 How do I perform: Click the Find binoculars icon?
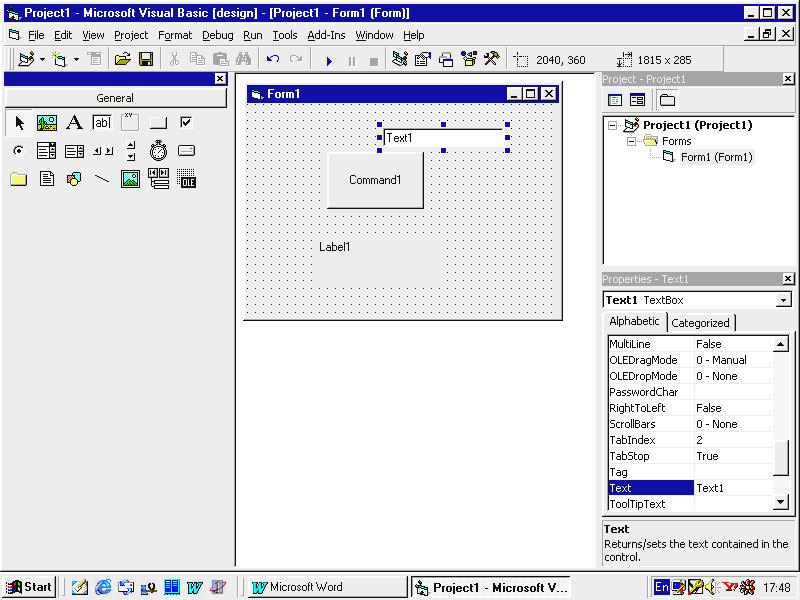(243, 60)
